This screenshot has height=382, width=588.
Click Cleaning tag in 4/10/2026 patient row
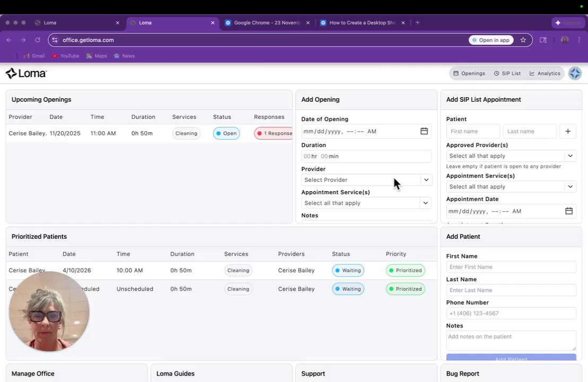[x=238, y=270]
